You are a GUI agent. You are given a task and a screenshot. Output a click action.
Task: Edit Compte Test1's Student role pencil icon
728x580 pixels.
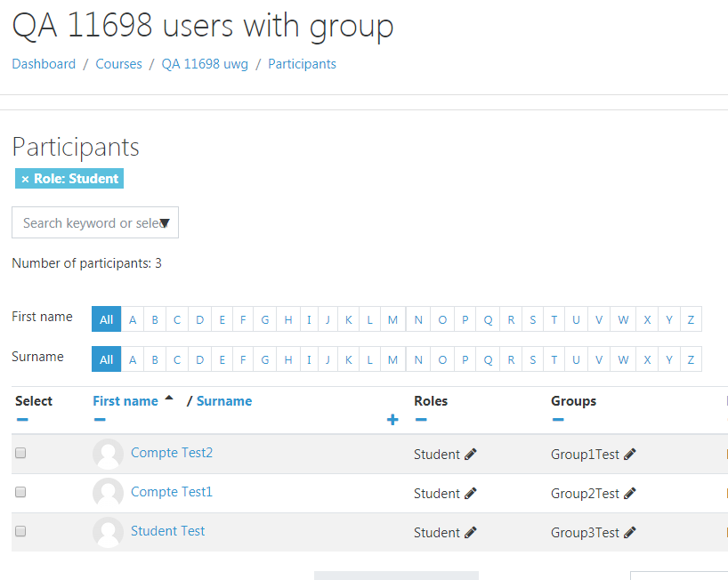tap(470, 493)
